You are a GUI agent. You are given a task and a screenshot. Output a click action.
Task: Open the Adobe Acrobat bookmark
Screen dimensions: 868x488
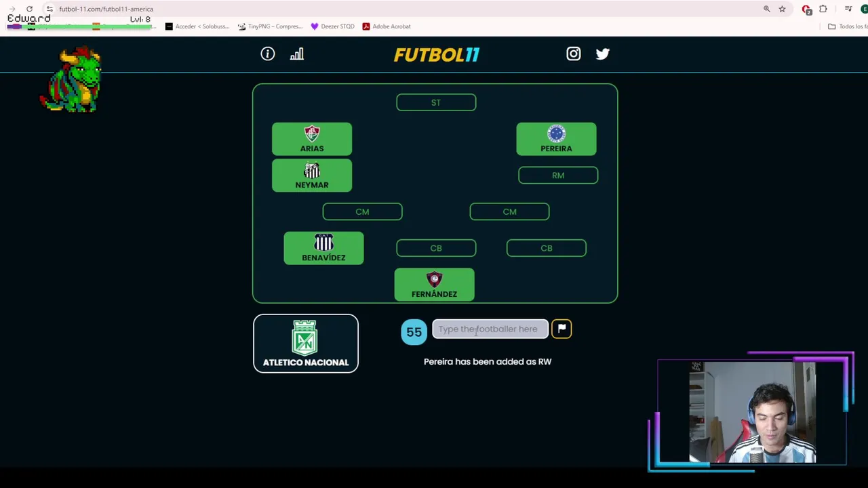pyautogui.click(x=387, y=26)
